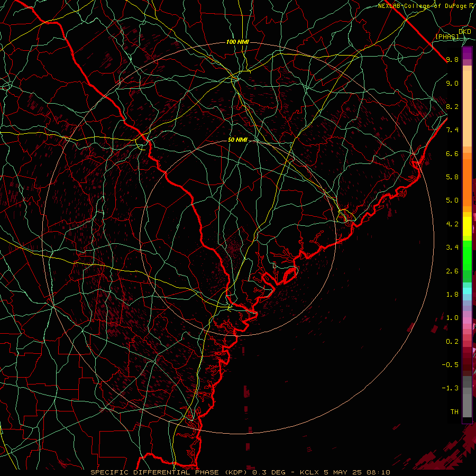Image resolution: width=476 pixels, height=476 pixels.
Task: Click the 100 NMI range ring label
Action: pyautogui.click(x=237, y=42)
